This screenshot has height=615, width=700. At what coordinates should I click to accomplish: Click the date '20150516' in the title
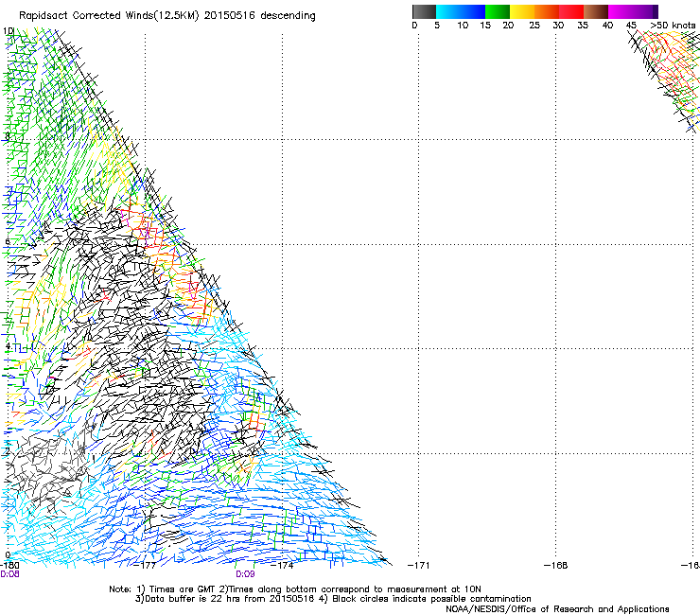(230, 16)
